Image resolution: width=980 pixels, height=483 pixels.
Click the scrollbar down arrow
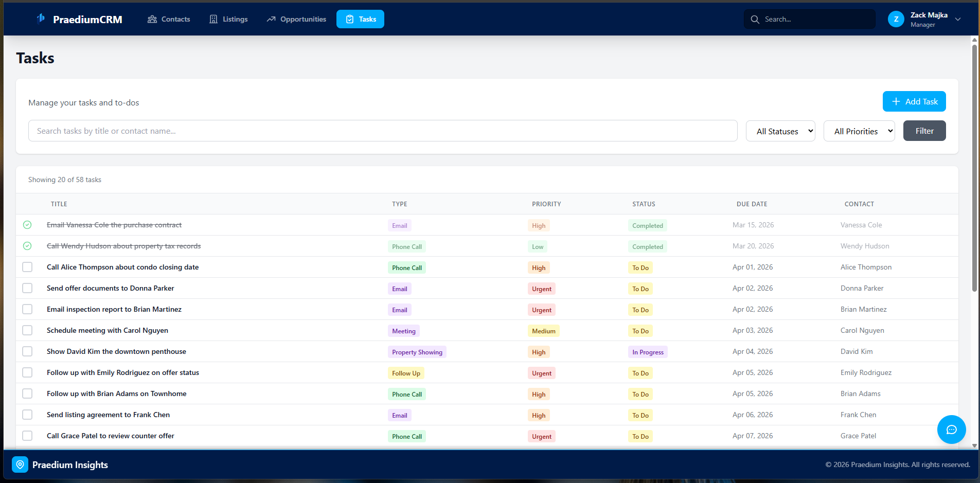(974, 446)
